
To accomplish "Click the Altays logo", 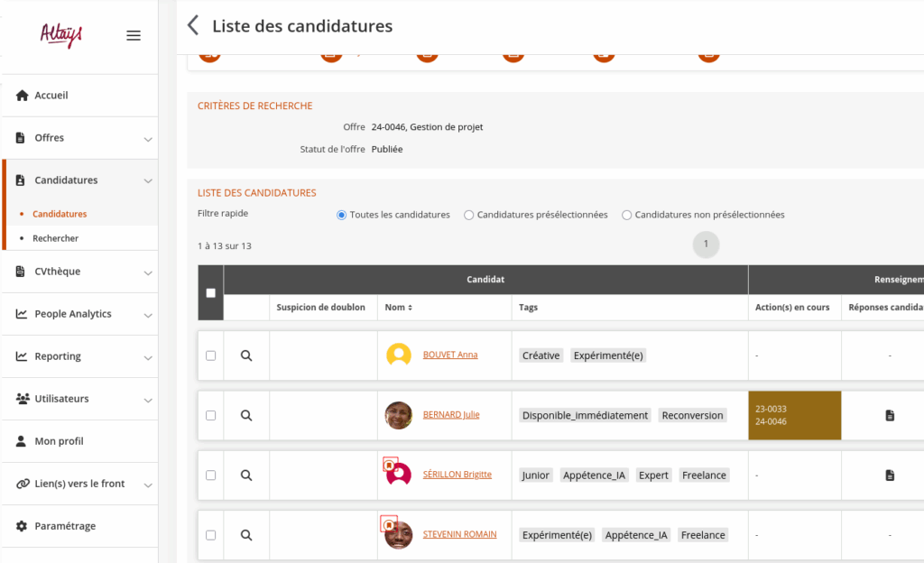I will point(61,35).
